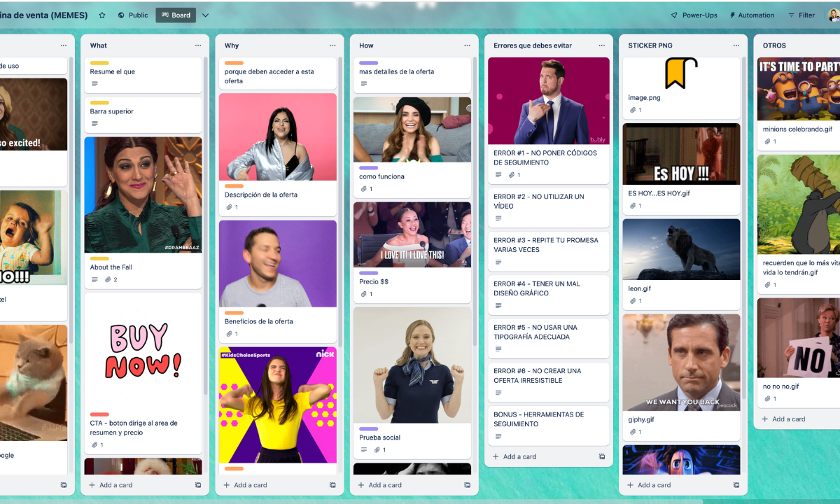This screenshot has height=504, width=840.
Task: Open the Errores que debes evitar list menu
Action: click(x=601, y=45)
